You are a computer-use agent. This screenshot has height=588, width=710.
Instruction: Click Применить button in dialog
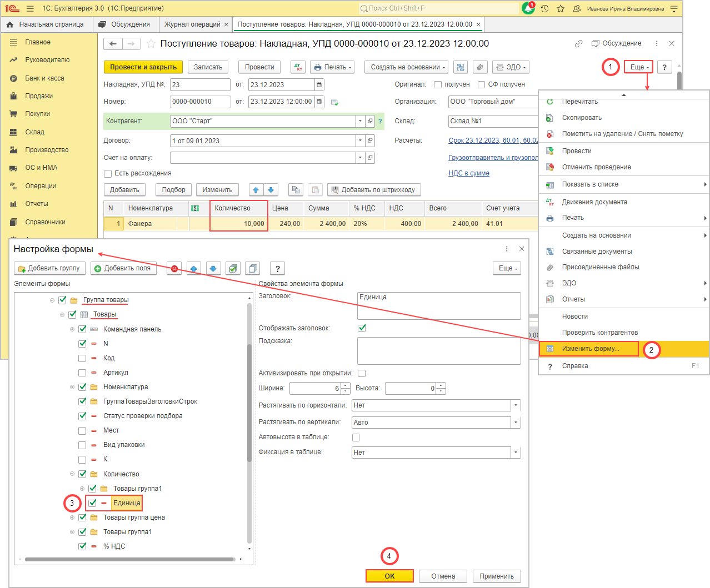[497, 576]
